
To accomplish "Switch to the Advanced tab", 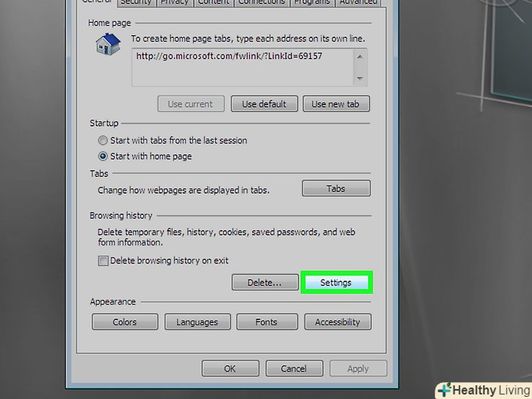I will coord(358,3).
